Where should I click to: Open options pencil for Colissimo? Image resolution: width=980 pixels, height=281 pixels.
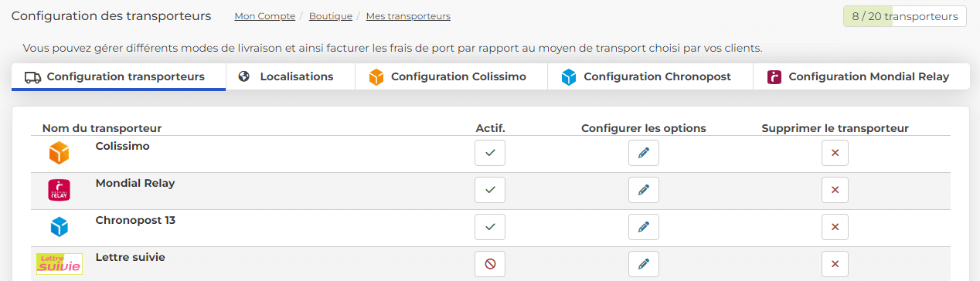[643, 153]
